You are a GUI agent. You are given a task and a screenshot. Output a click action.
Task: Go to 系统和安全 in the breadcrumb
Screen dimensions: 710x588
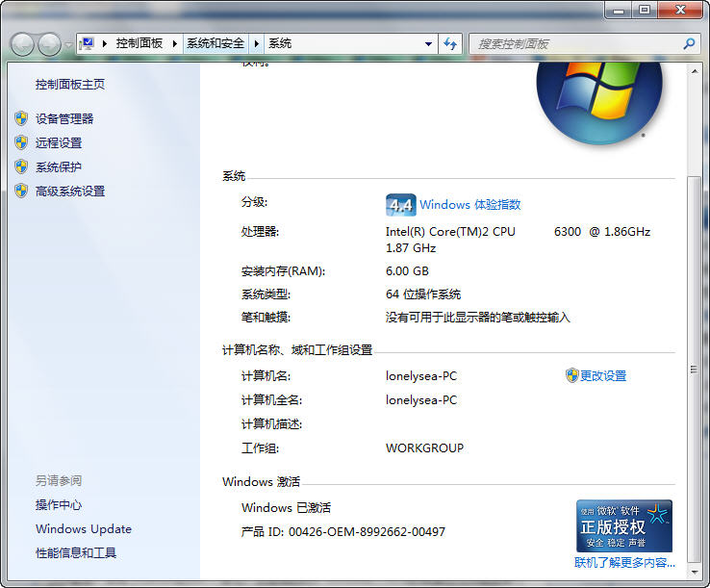216,43
